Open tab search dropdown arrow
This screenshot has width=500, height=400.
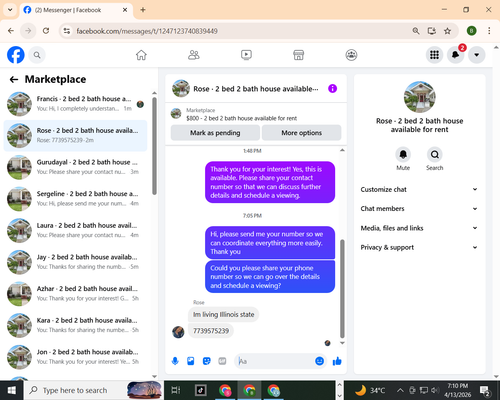[x=10, y=10]
